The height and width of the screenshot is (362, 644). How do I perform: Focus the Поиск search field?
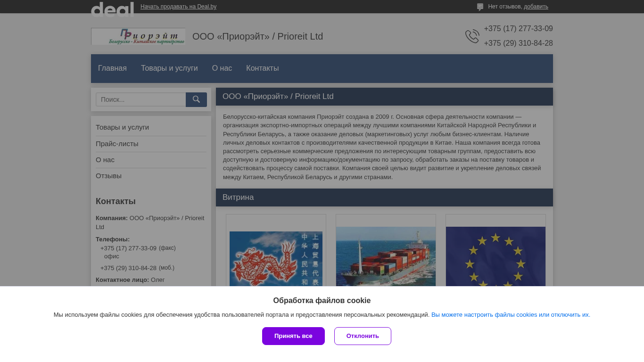[x=141, y=99]
